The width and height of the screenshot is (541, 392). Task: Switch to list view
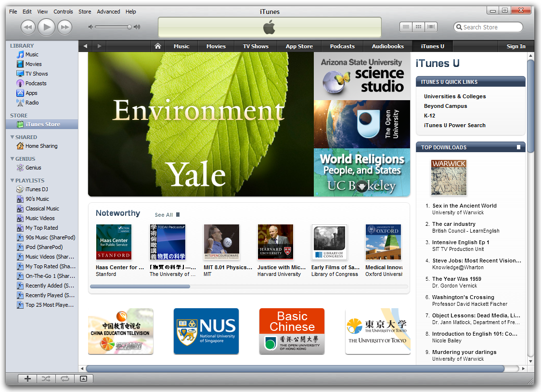click(x=406, y=27)
